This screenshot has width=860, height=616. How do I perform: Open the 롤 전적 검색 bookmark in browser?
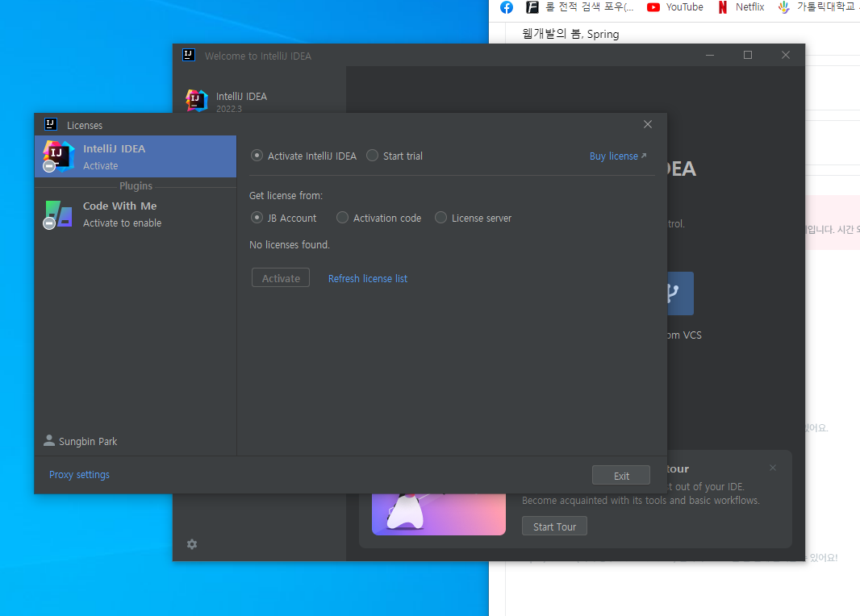tap(580, 7)
